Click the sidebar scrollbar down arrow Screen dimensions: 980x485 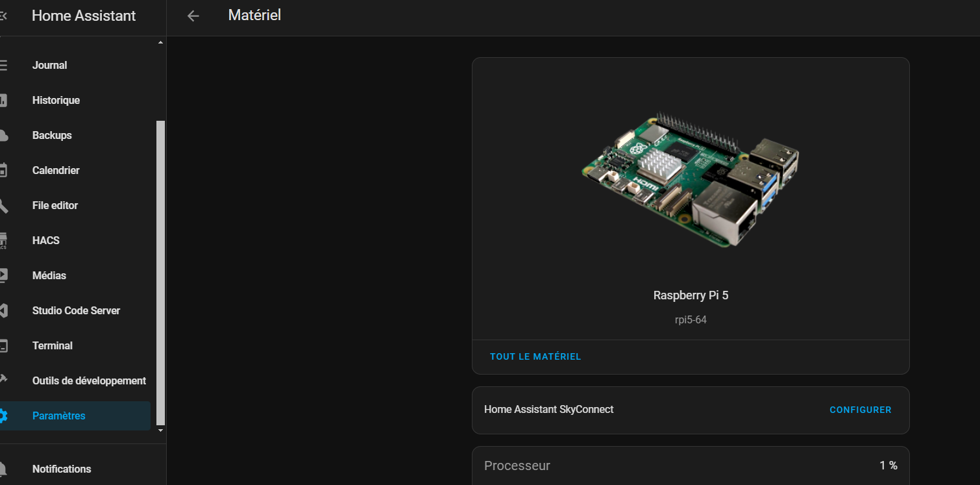tap(160, 430)
